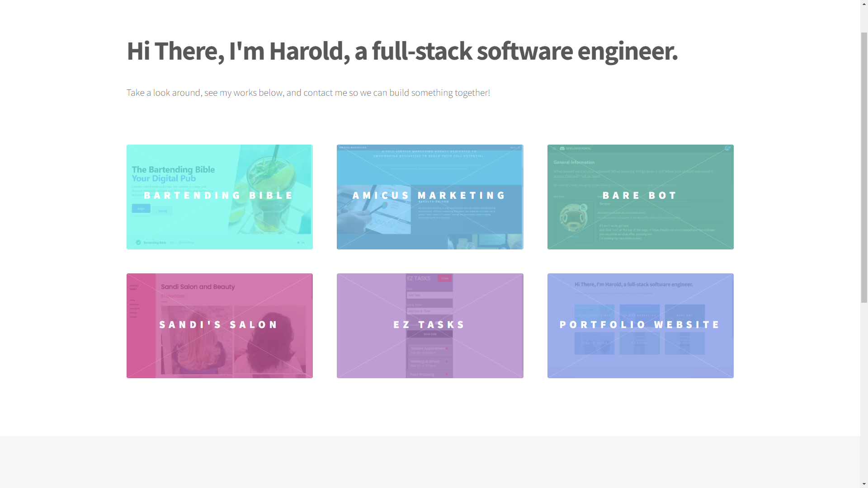Click the scrollbar down arrow
The image size is (868, 488).
(x=864, y=484)
